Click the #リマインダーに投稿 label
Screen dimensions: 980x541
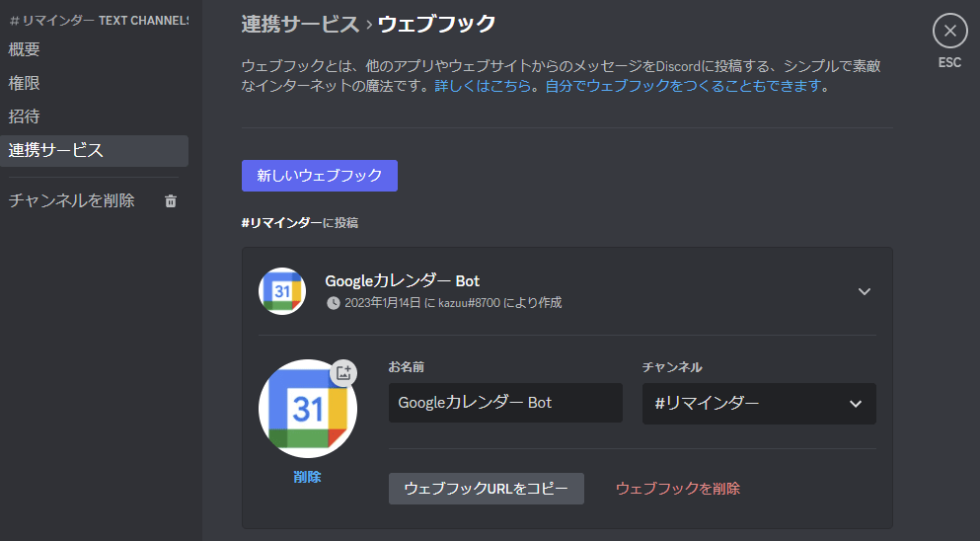[299, 223]
